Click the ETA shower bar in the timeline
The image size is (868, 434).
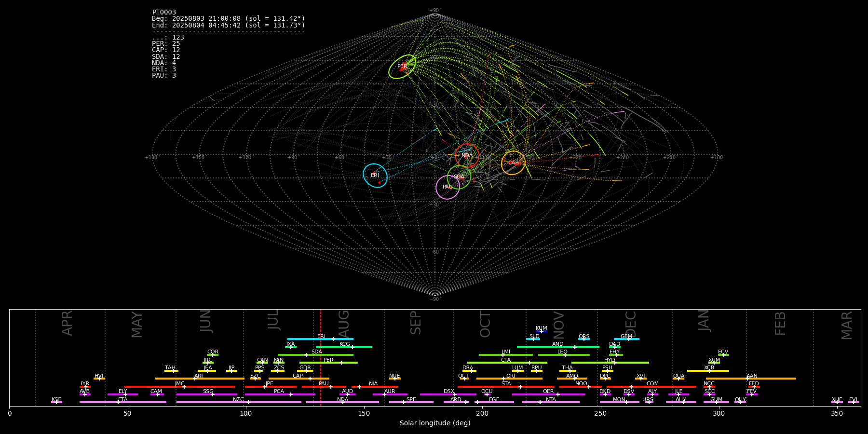point(123,402)
